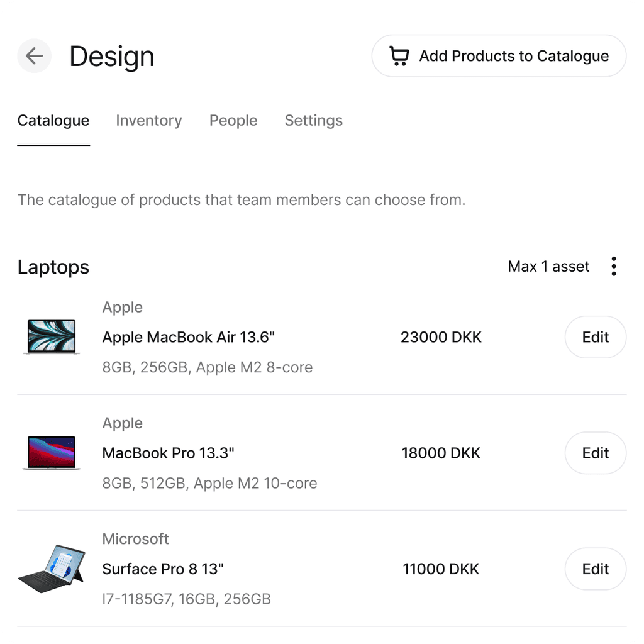
Task: Click the MacBook Pro 13.3" product image
Action: tap(52, 453)
